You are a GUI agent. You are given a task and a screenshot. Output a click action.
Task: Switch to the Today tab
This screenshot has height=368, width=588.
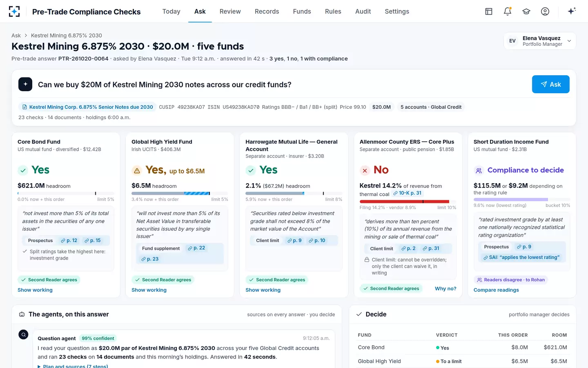pyautogui.click(x=171, y=11)
